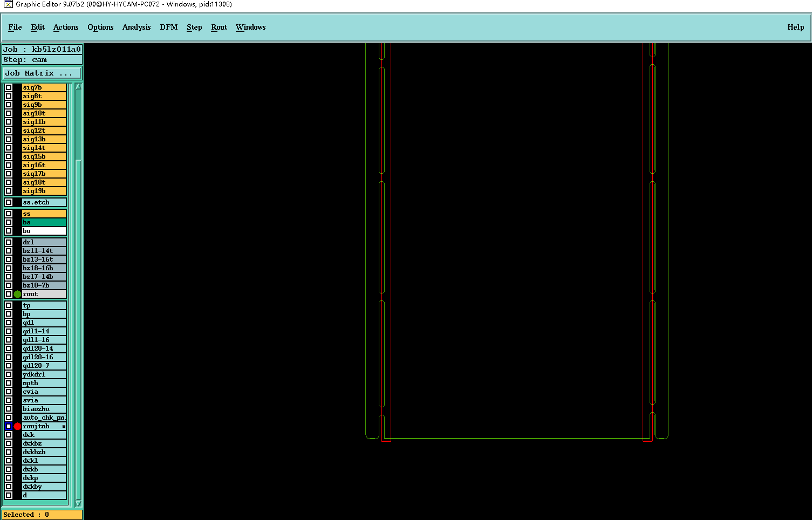Select layer bz17-14b

pyautogui.click(x=44, y=277)
